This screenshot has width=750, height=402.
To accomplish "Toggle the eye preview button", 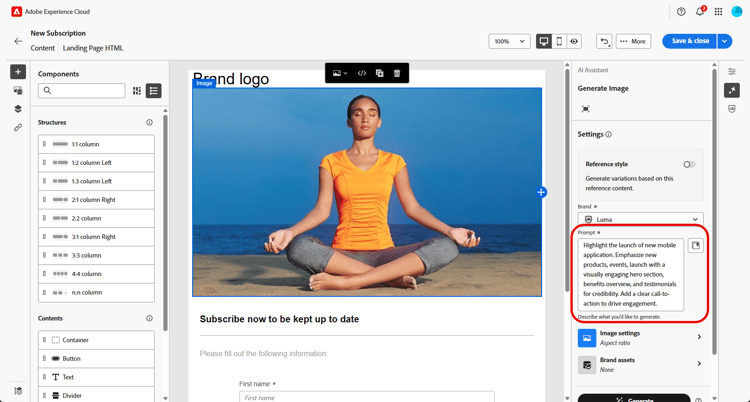I will click(574, 41).
